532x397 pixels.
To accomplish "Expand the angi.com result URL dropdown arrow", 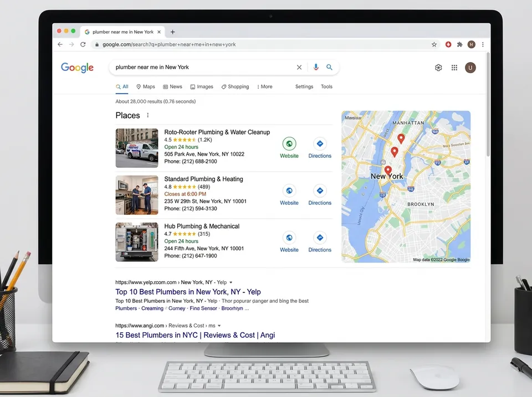I will coord(219,326).
